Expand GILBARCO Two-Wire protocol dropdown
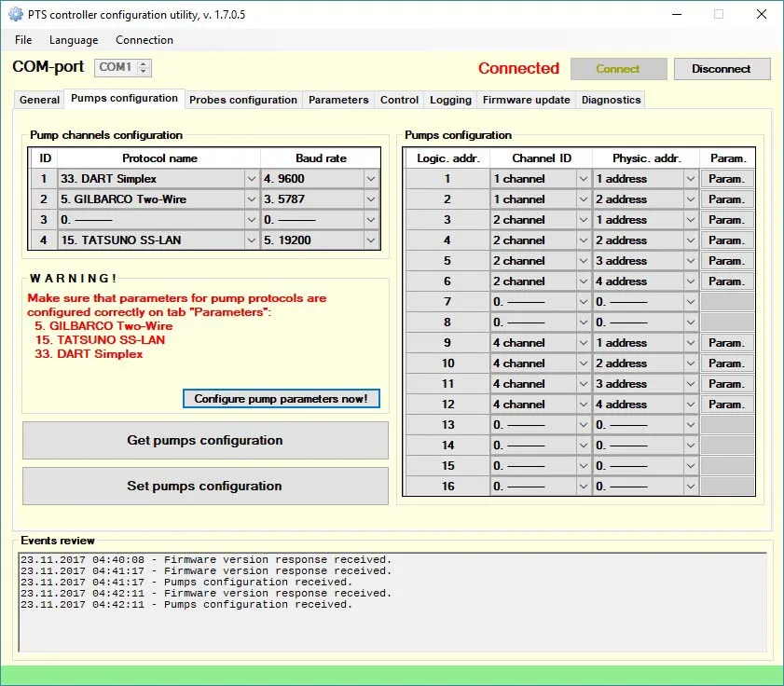Image resolution: width=784 pixels, height=686 pixels. click(x=250, y=199)
